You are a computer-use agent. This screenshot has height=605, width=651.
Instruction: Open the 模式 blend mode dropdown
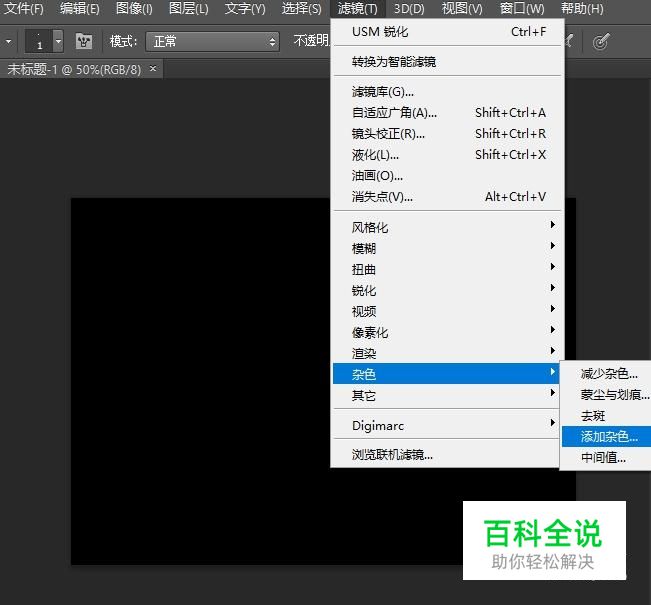coord(212,42)
